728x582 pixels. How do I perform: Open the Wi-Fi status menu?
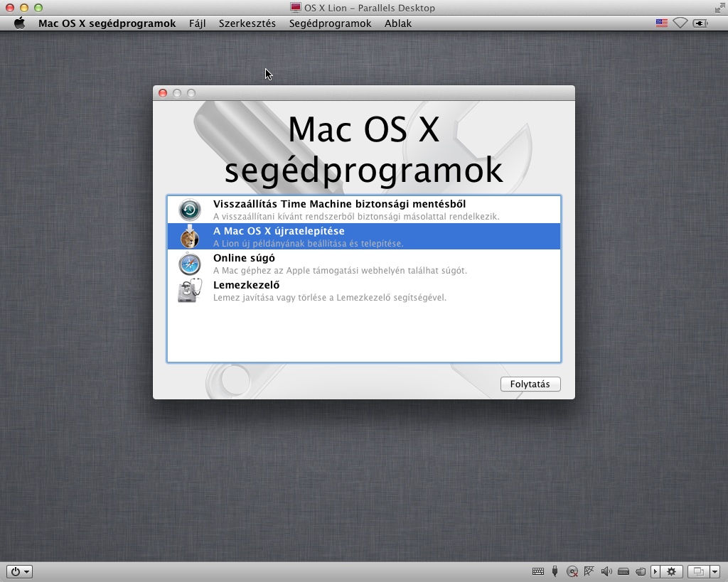point(680,23)
